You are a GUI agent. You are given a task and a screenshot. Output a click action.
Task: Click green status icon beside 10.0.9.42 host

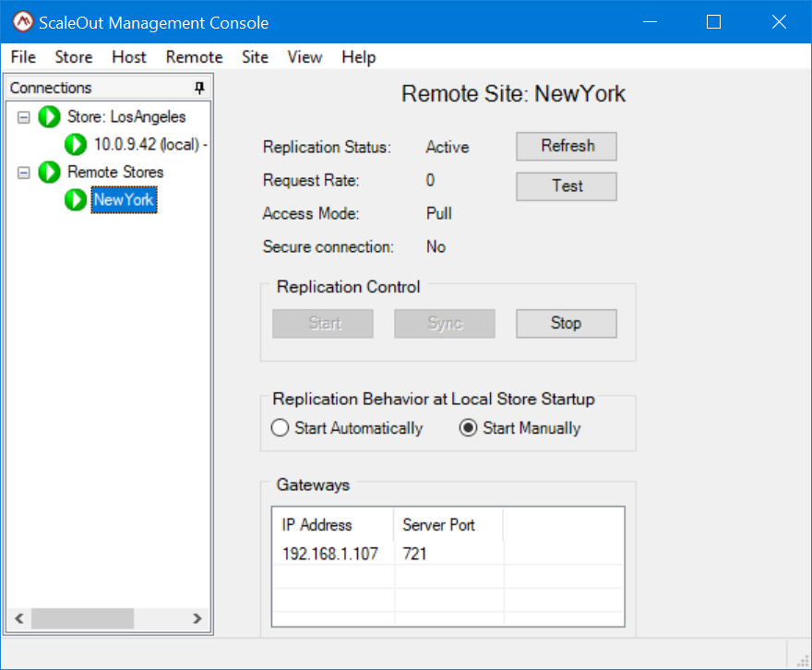pos(76,145)
